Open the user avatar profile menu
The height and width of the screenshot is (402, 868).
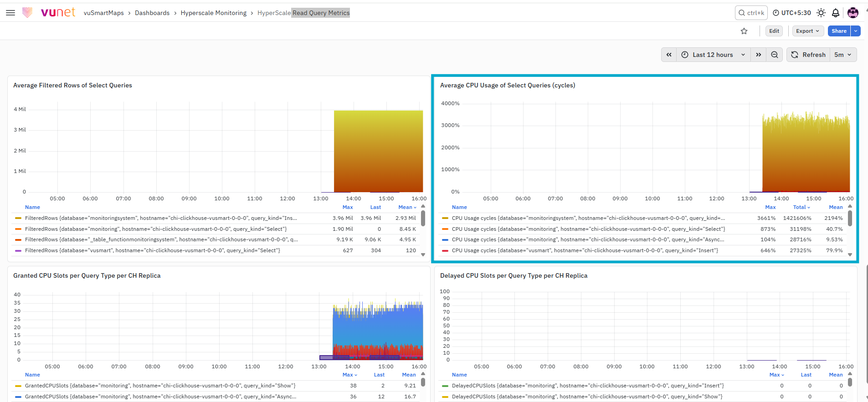(853, 13)
